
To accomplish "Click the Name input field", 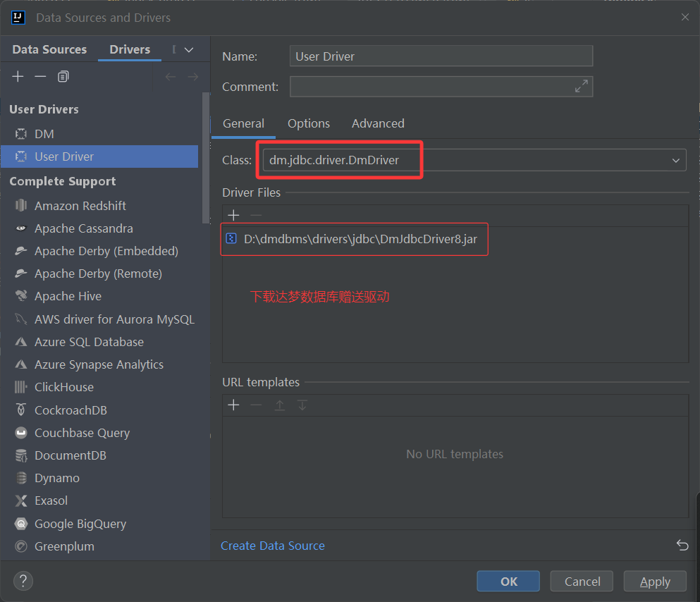I will point(441,56).
